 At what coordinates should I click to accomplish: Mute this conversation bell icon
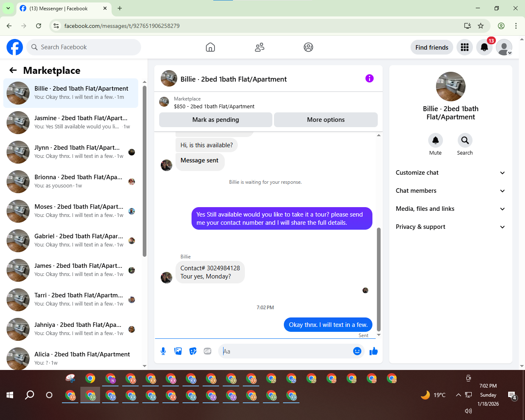[x=436, y=140]
